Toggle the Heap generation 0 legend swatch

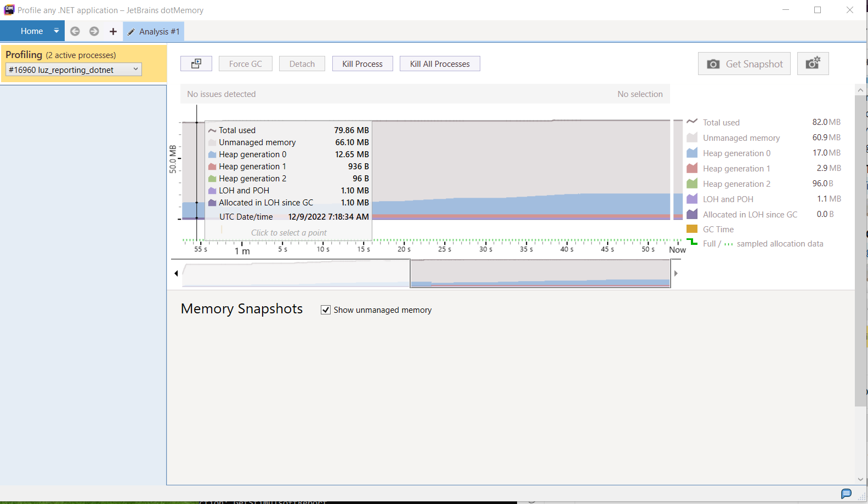click(x=692, y=153)
